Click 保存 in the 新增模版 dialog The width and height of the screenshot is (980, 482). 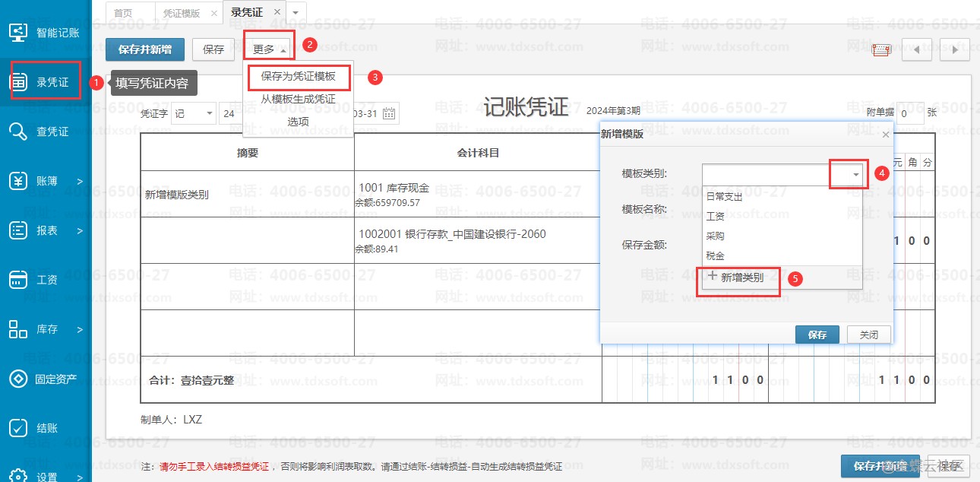[x=817, y=335]
